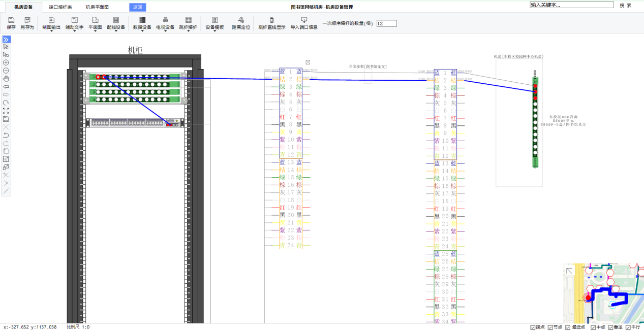This screenshot has height=333, width=644.
Task: Select the zoom-in plus tool in sidebar
Action: click(6, 62)
